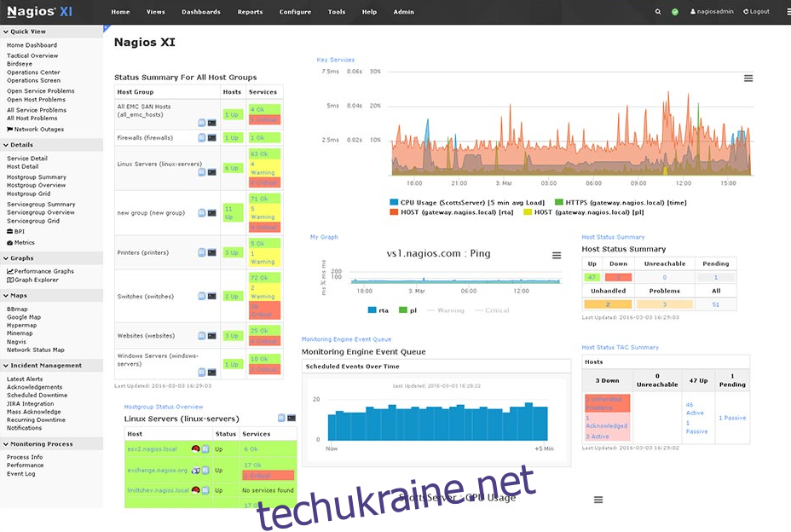Open the Dashboards menu
The width and height of the screenshot is (791, 532).
point(201,12)
